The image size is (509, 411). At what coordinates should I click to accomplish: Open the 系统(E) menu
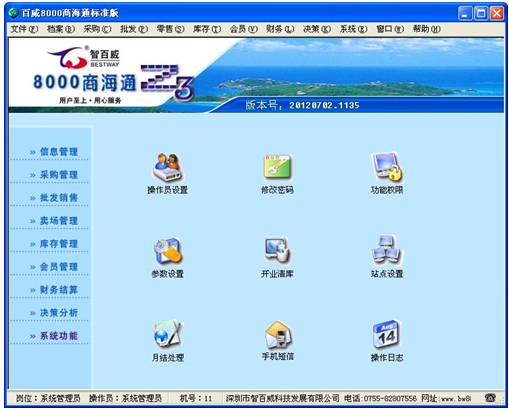353,29
